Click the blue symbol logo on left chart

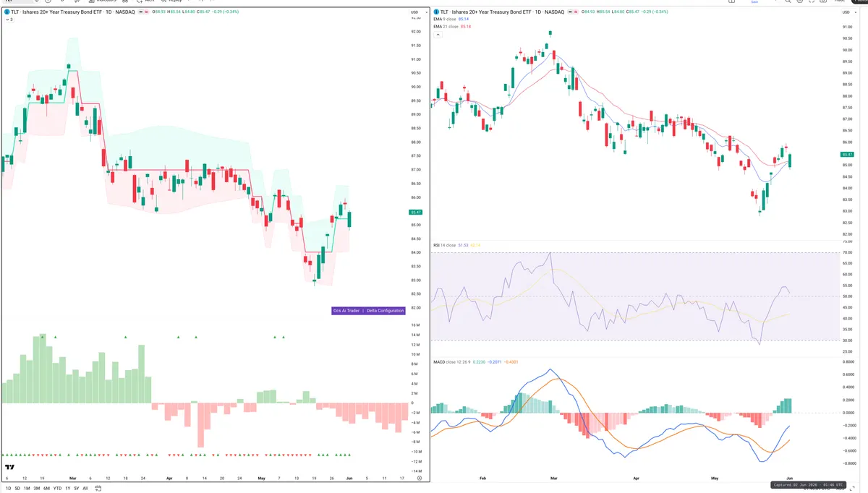point(7,12)
